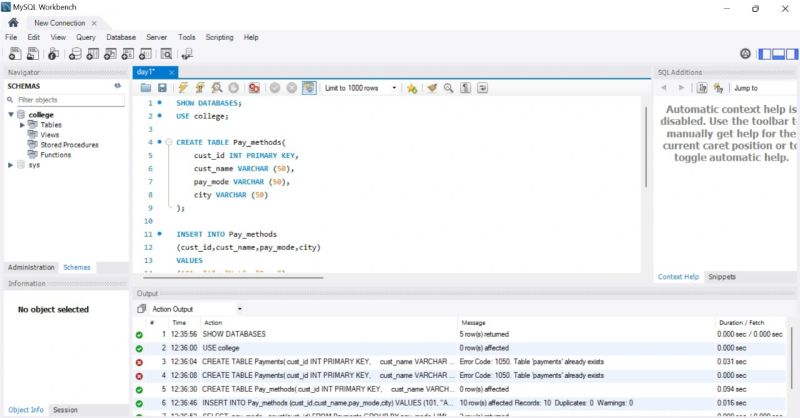This screenshot has width=800, height=418.
Task: Run Explain on the statement under cursor
Action: pos(216,88)
